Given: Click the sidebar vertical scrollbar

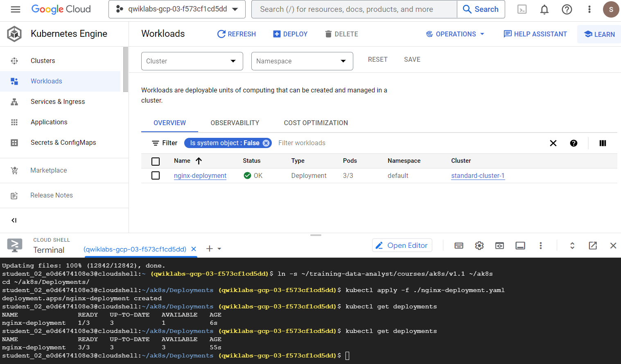Looking at the screenshot, I should tap(126, 70).
